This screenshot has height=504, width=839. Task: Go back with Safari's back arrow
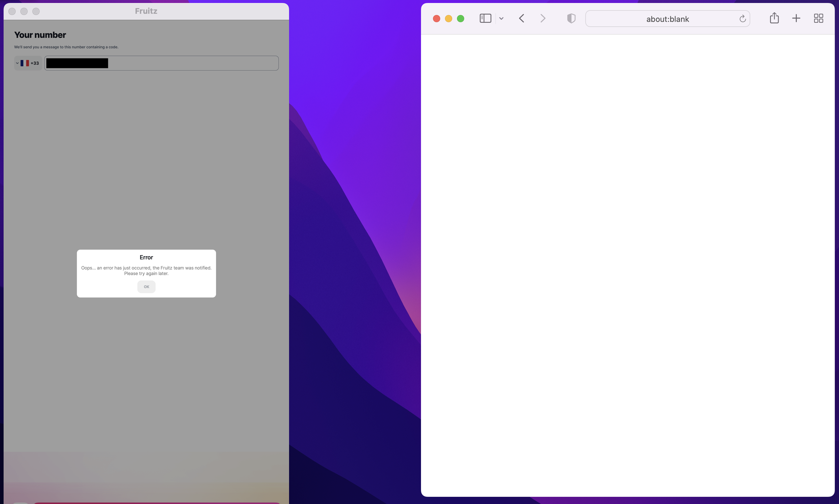coord(522,18)
